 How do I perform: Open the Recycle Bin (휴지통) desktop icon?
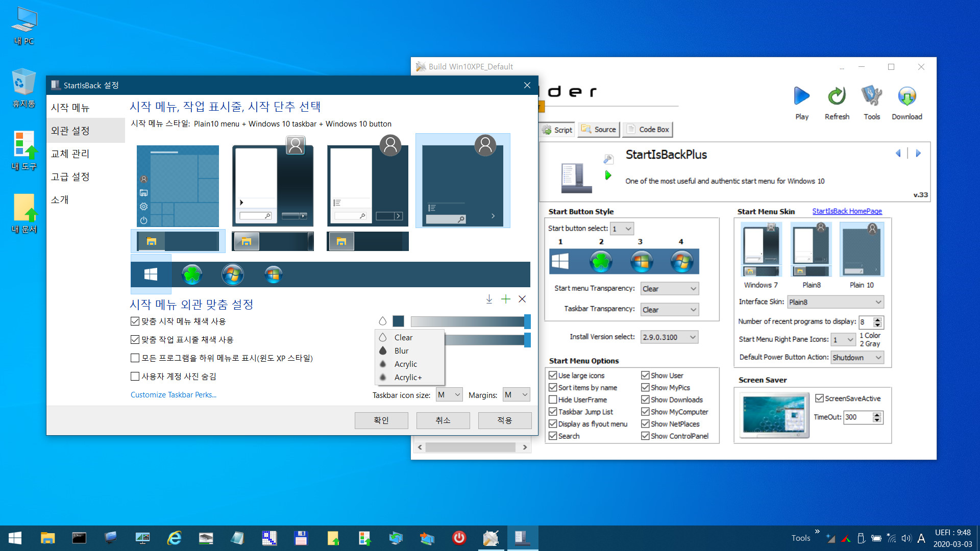tap(24, 88)
